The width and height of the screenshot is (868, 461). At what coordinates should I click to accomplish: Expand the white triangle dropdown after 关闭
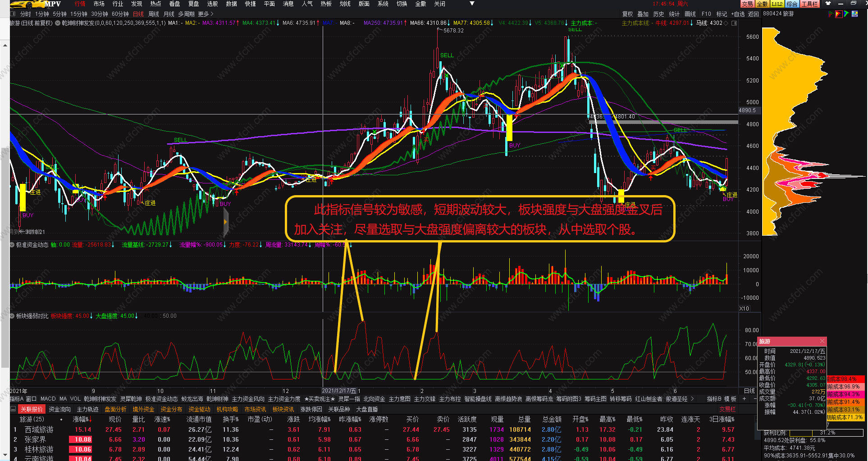pos(472,4)
